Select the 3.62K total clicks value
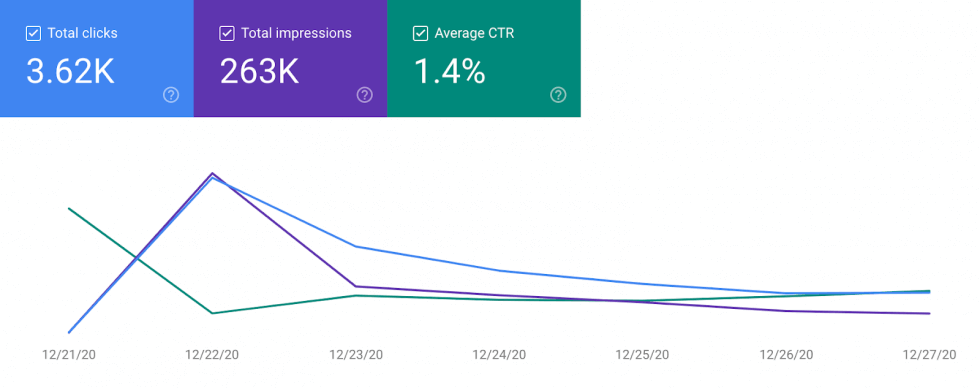Viewport: 980px width, 388px height. 71,71
